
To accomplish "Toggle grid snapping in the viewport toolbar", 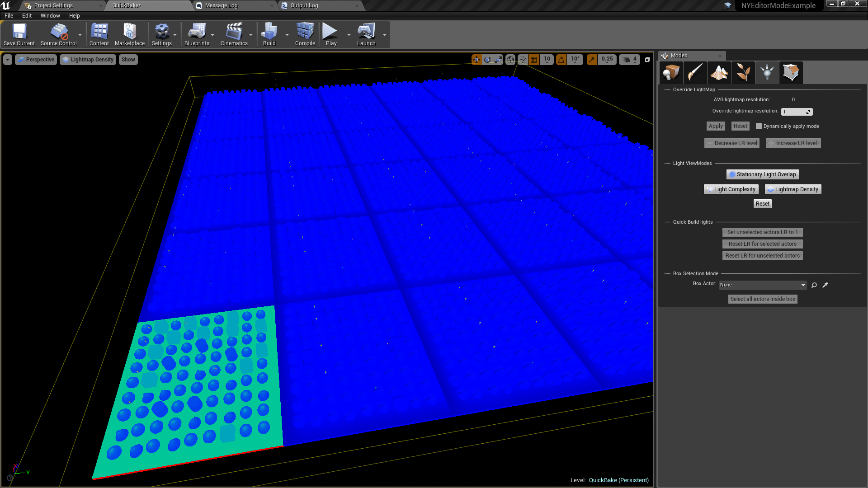I will (x=534, y=59).
